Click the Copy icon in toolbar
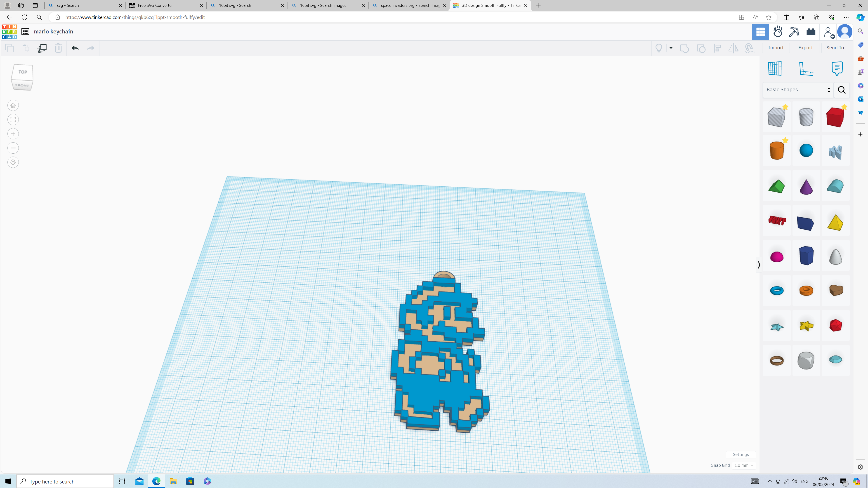Viewport: 868px width, 488px height. (9, 48)
